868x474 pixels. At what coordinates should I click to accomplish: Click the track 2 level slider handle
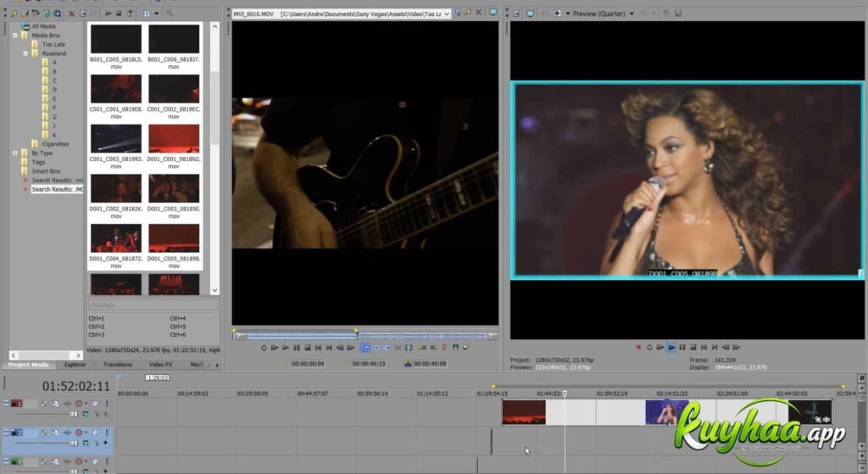pos(73,443)
